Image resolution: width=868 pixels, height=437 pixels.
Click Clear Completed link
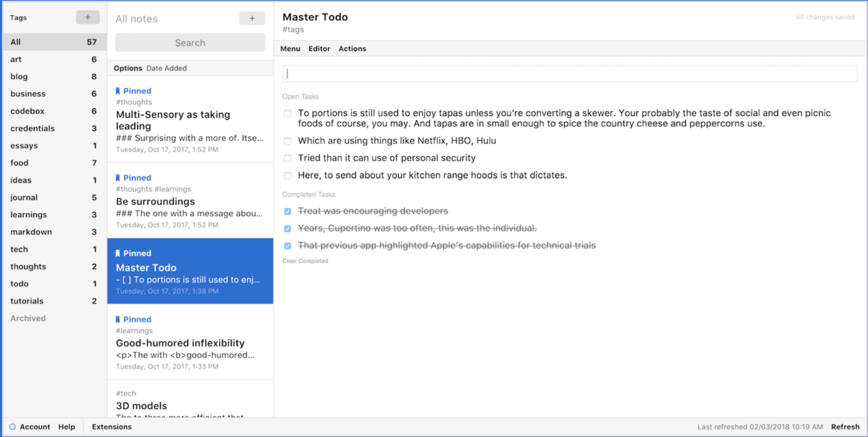[305, 261]
